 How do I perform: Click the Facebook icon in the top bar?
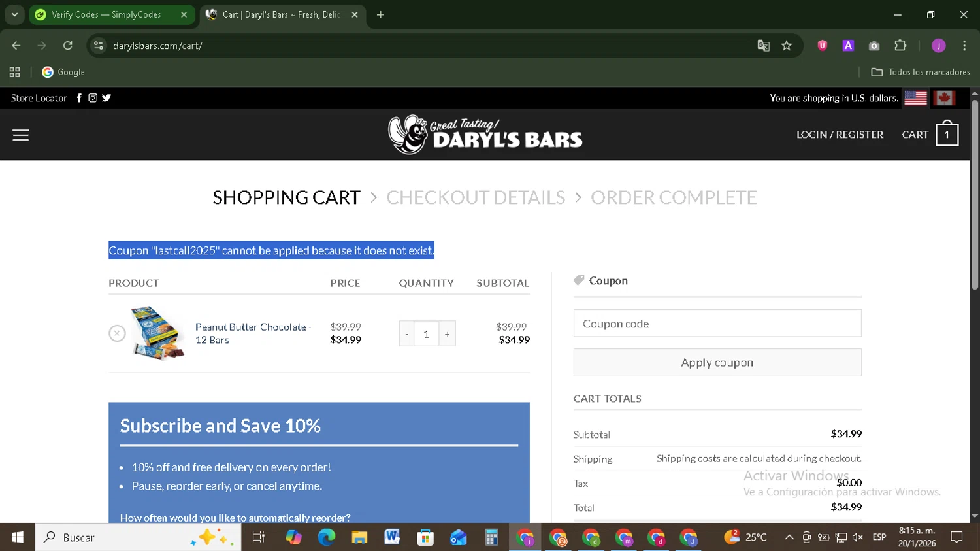(x=79, y=98)
